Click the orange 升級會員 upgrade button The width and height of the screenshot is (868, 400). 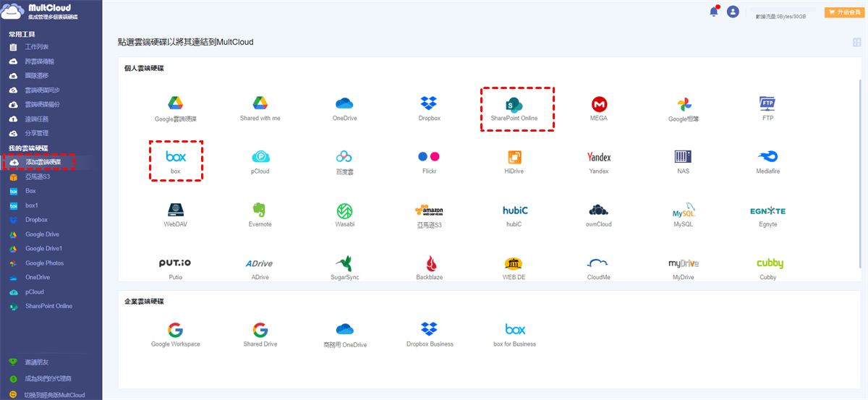pyautogui.click(x=844, y=12)
